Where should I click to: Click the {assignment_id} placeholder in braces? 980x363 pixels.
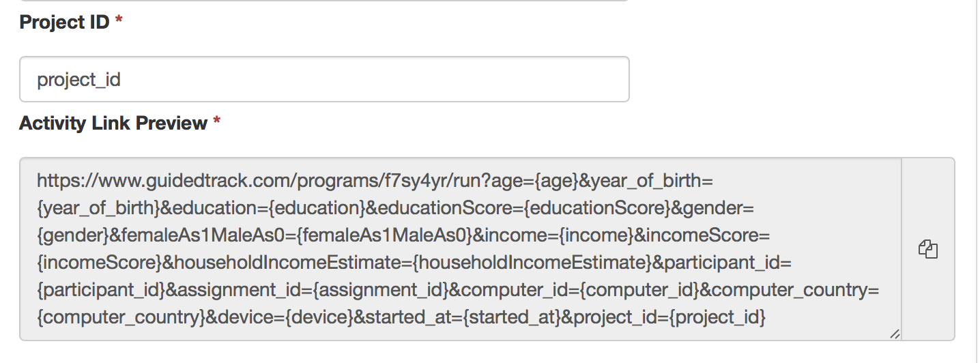pyautogui.click(x=379, y=290)
